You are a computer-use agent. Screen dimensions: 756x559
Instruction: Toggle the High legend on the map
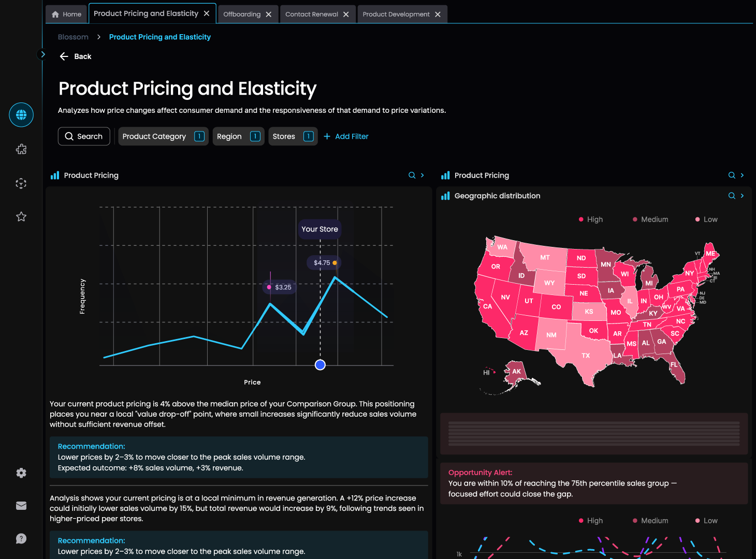coord(591,219)
